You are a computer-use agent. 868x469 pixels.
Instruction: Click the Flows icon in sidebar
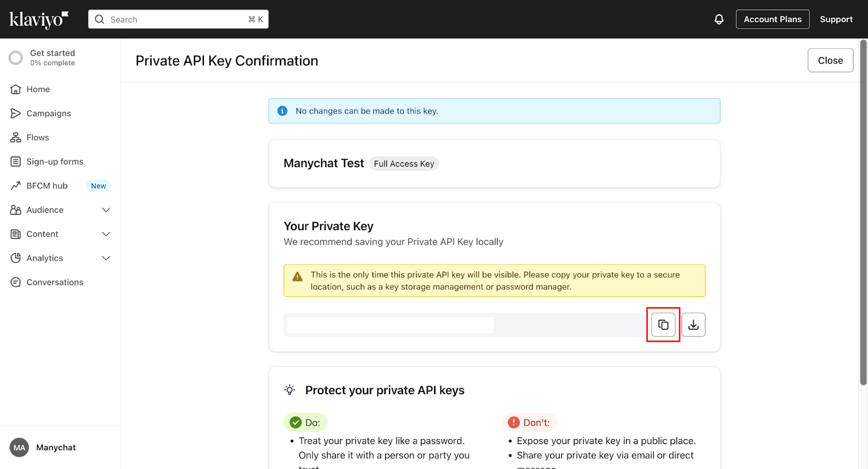16,137
